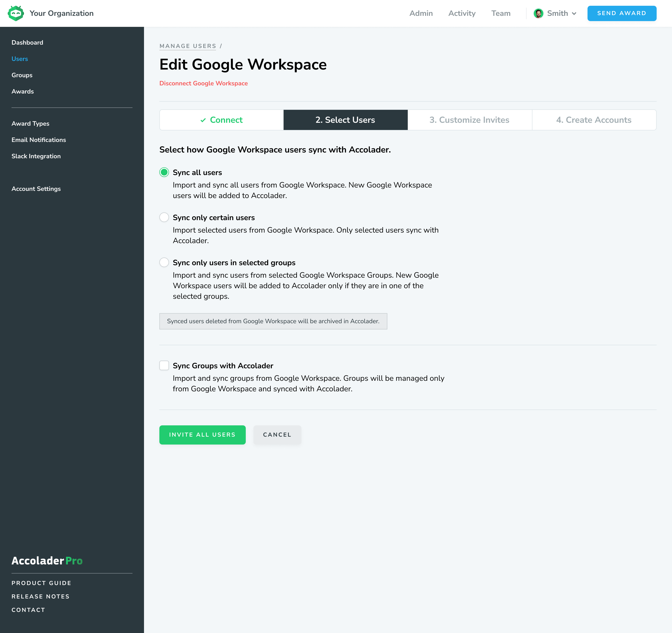
Task: Choose Sync only certain users option
Action: (x=164, y=217)
